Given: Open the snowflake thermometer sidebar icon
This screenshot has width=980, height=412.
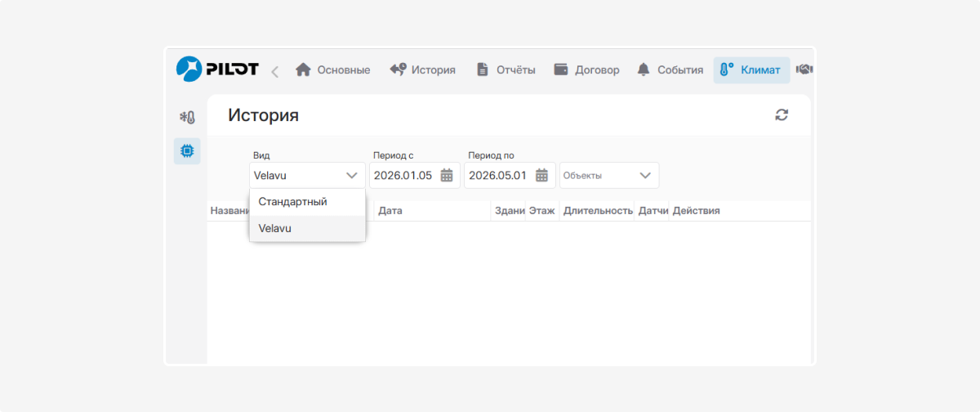Looking at the screenshot, I should [x=187, y=118].
